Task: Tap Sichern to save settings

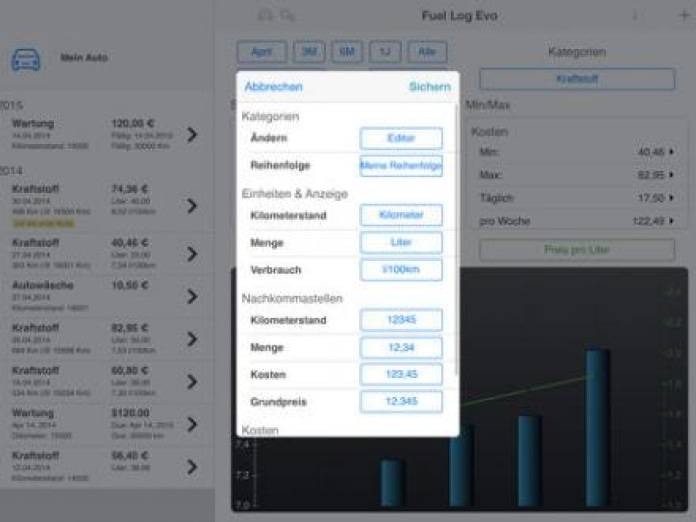Action: [x=430, y=87]
